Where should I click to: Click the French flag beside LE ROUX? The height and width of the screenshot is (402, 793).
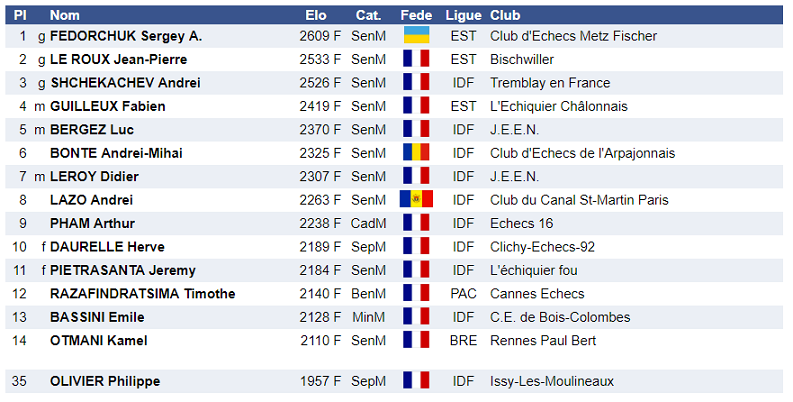(x=416, y=59)
